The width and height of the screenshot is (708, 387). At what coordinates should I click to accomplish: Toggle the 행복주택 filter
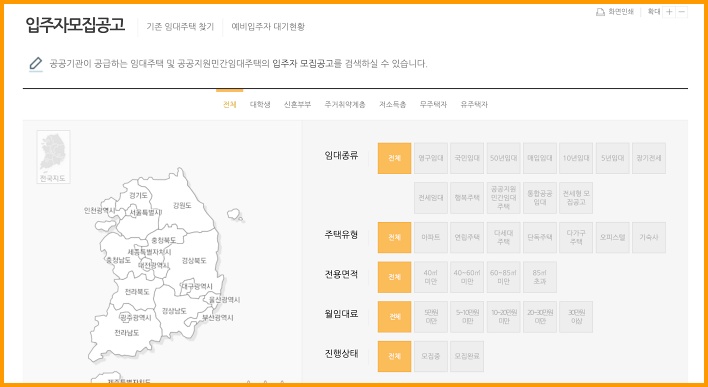click(467, 198)
